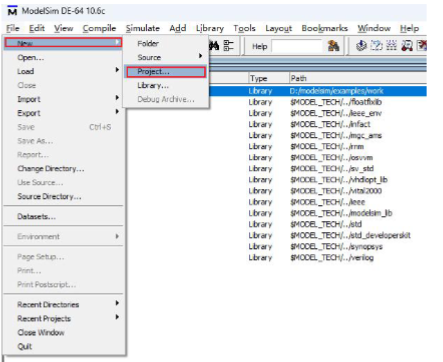Open the Compile menu

(x=99, y=28)
